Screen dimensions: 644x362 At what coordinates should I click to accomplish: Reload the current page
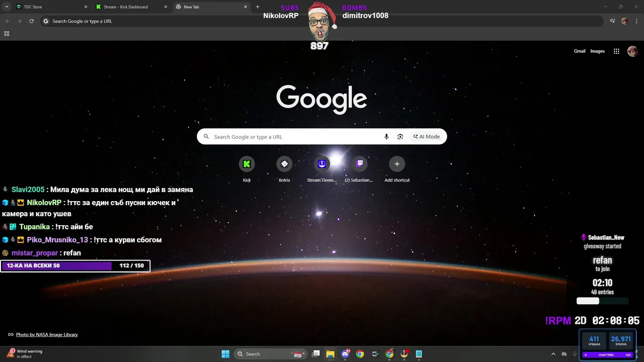pyautogui.click(x=31, y=21)
